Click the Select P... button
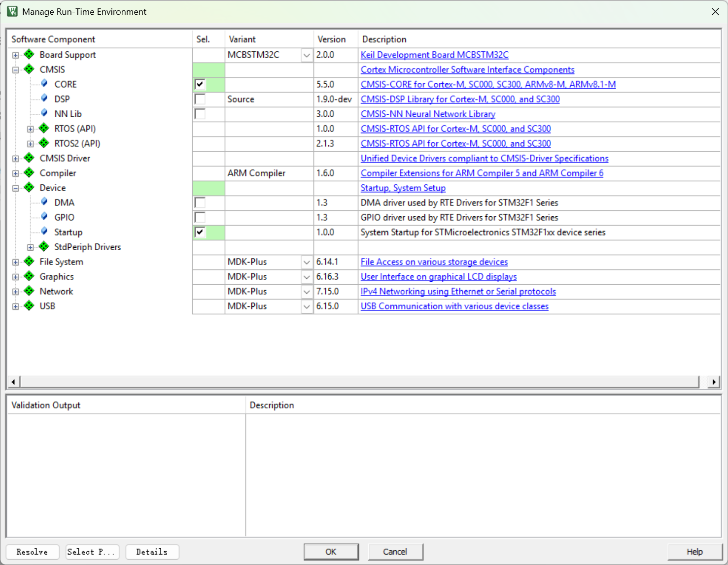 tap(92, 552)
